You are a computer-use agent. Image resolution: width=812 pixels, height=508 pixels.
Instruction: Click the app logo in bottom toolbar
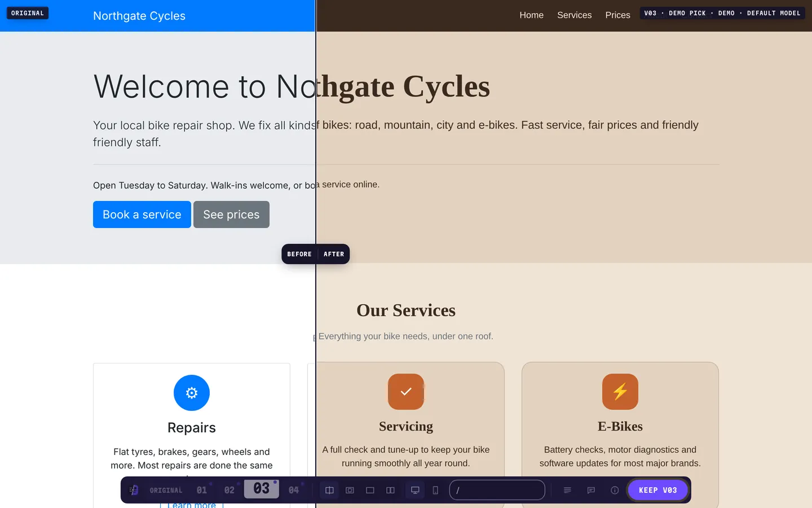(x=134, y=490)
